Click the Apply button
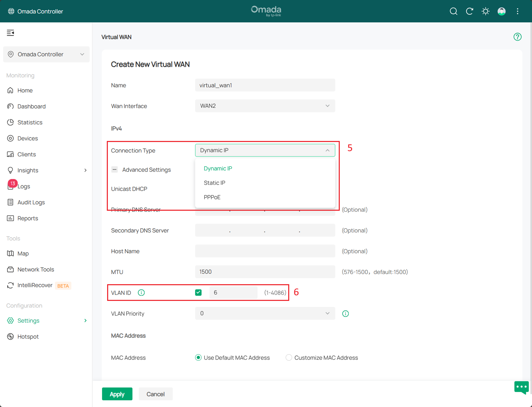 point(117,394)
